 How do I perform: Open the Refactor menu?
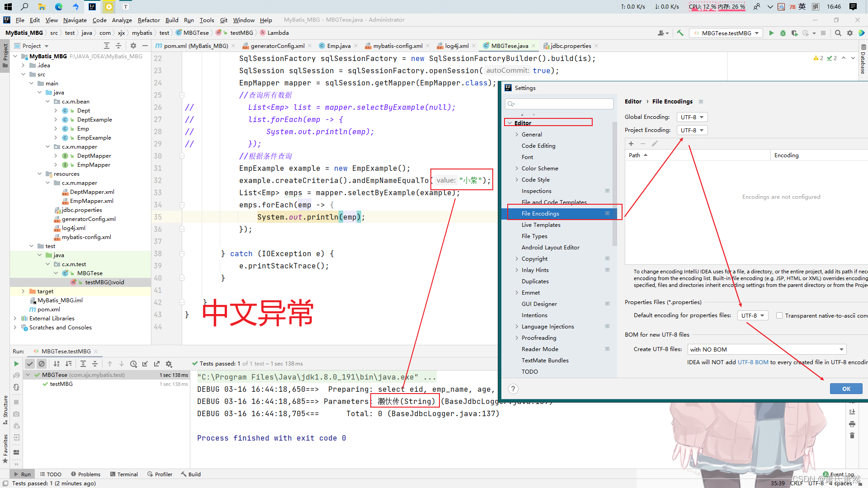[149, 20]
